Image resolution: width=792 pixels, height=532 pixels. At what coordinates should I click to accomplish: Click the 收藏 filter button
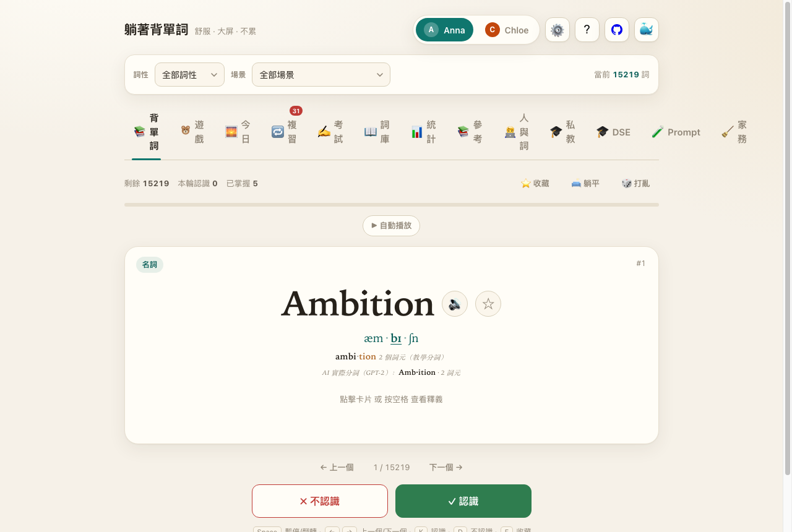click(535, 183)
